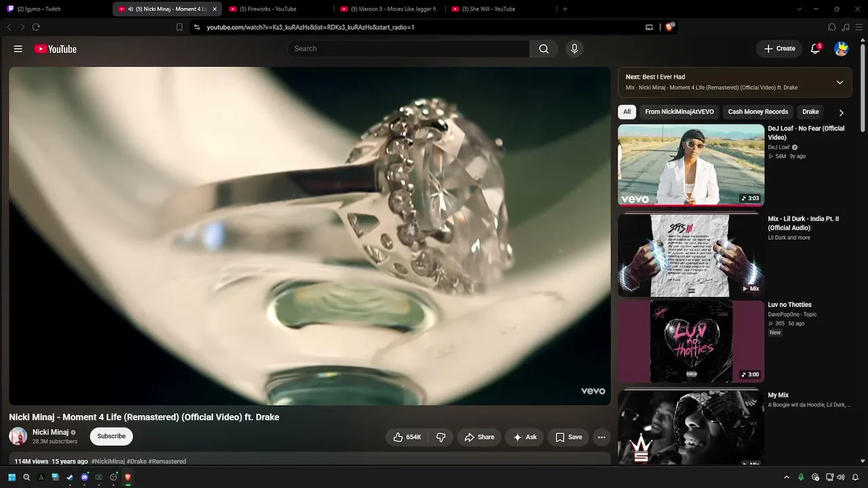Image resolution: width=868 pixels, height=488 pixels.
Task: Open the browser extensions puzzle icon
Action: click(x=832, y=27)
